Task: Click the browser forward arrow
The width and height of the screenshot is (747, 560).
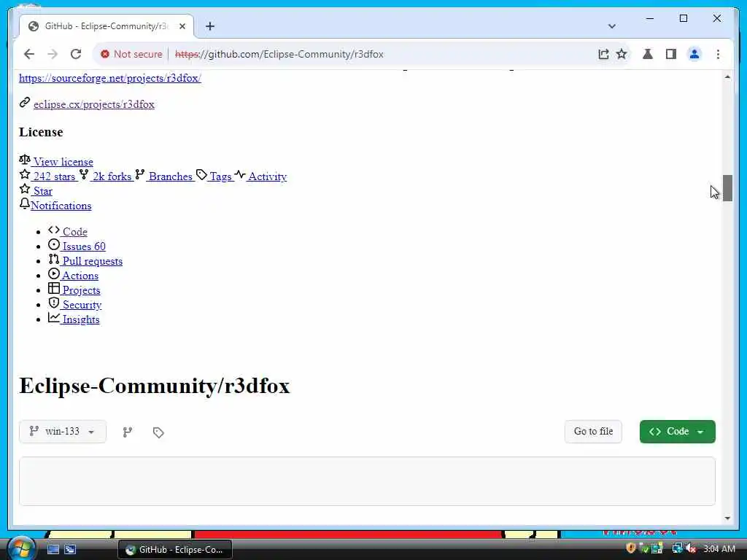Action: (53, 54)
